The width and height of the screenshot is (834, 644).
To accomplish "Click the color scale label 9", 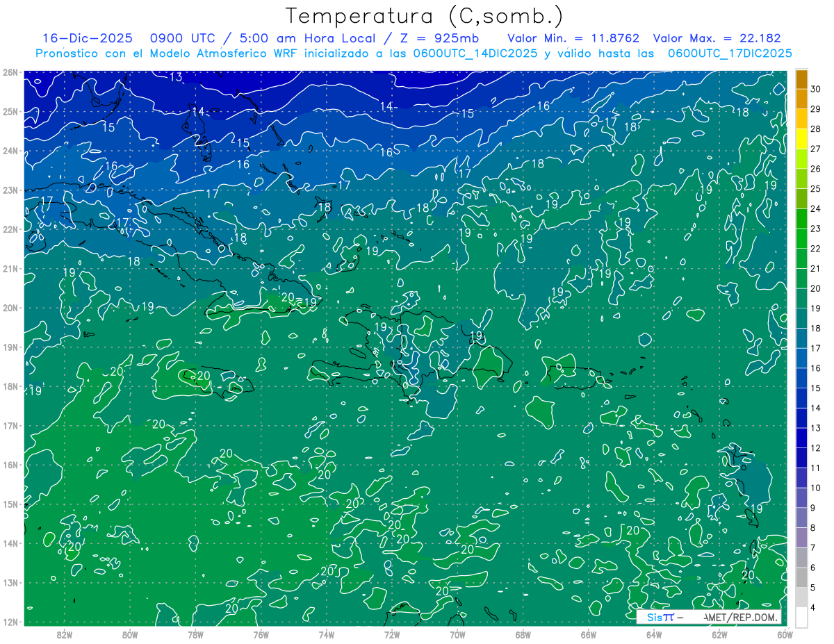I will click(814, 508).
